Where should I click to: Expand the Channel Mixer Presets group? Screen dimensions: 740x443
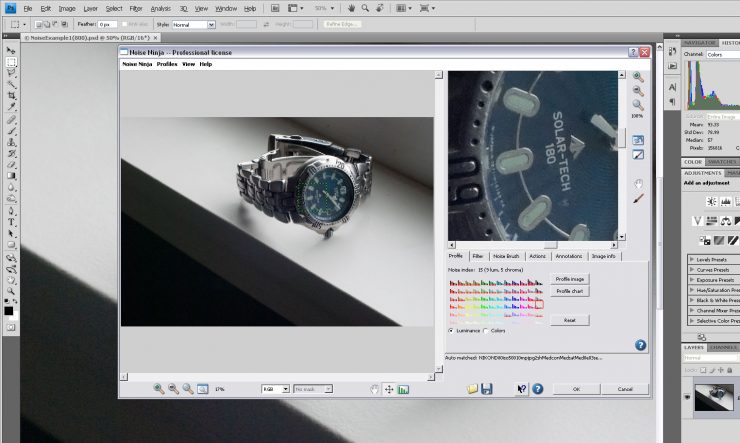tap(692, 310)
